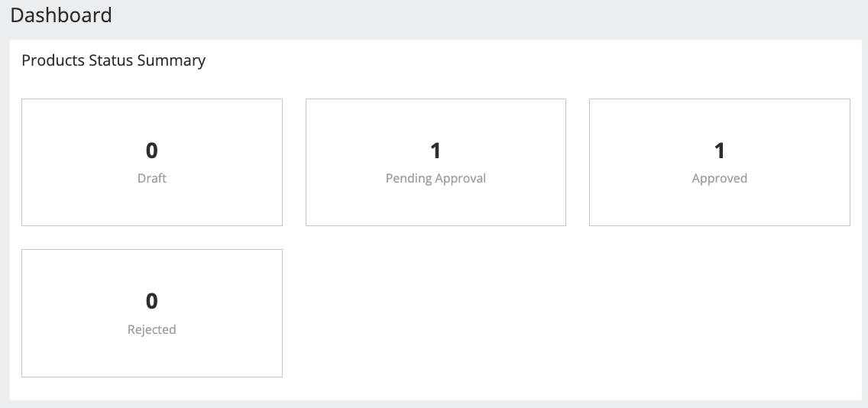Click the Rejected count number 0

click(x=152, y=301)
